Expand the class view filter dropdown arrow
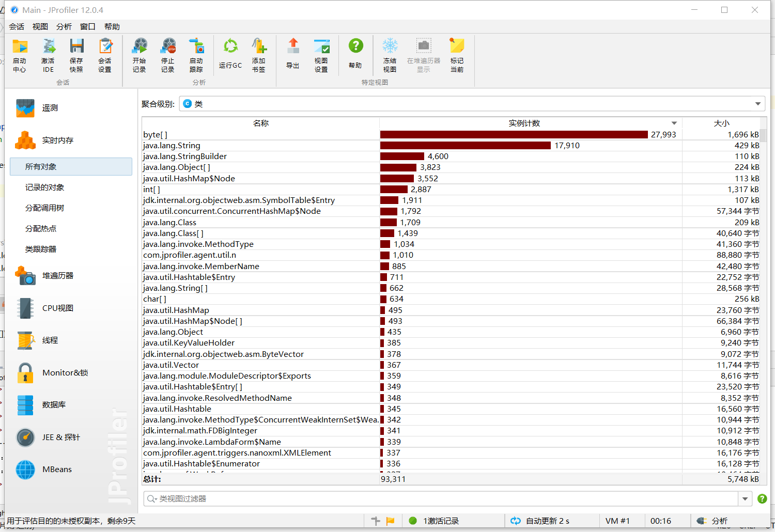 point(745,498)
